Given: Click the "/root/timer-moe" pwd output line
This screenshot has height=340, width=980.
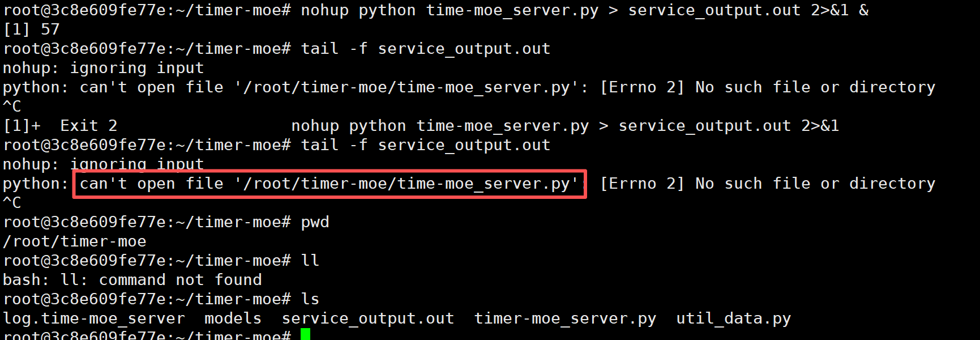Looking at the screenshot, I should pyautogui.click(x=75, y=241).
